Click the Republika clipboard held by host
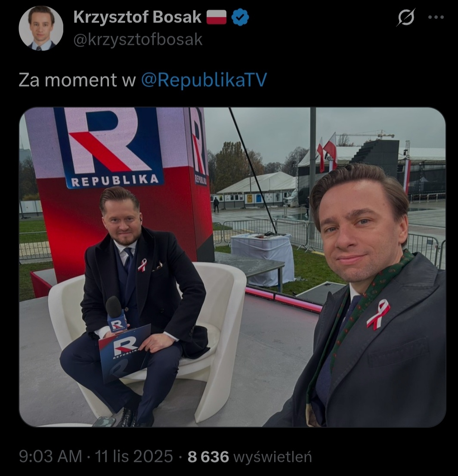This screenshot has height=476, width=458. 124,353
